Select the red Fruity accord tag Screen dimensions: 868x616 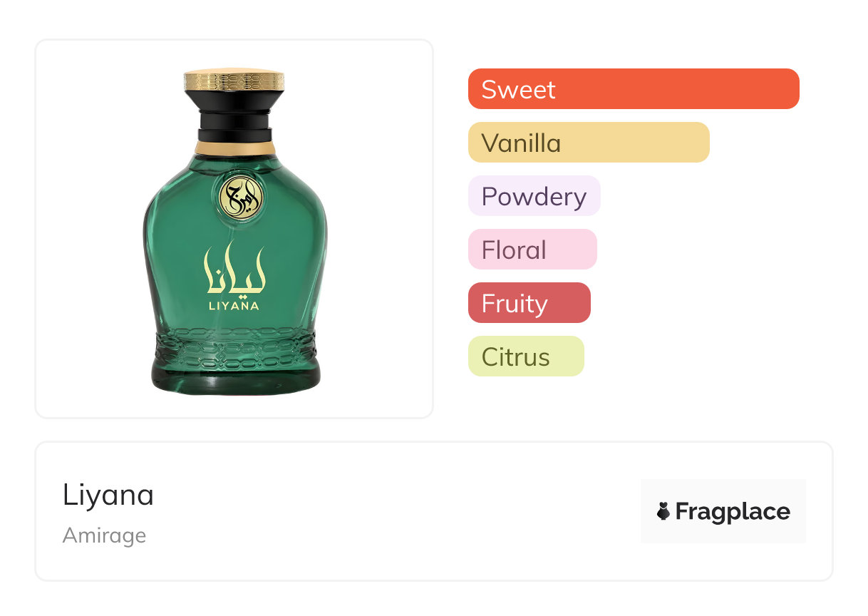[529, 303]
